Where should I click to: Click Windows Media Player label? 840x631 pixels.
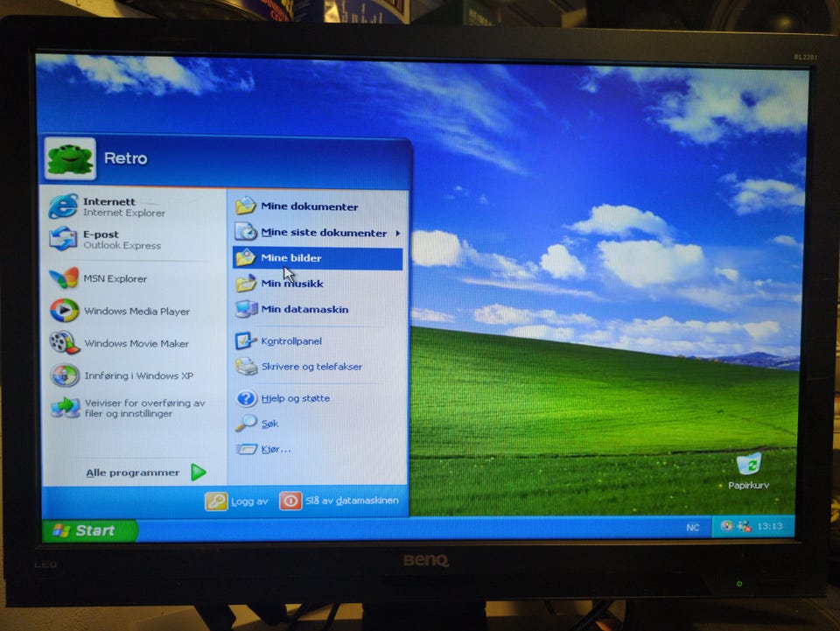(137, 312)
